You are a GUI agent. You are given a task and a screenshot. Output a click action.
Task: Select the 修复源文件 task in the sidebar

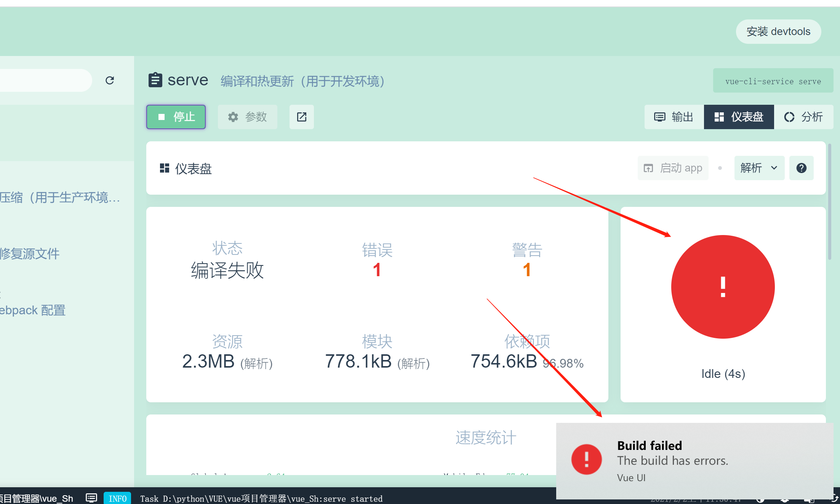click(30, 253)
